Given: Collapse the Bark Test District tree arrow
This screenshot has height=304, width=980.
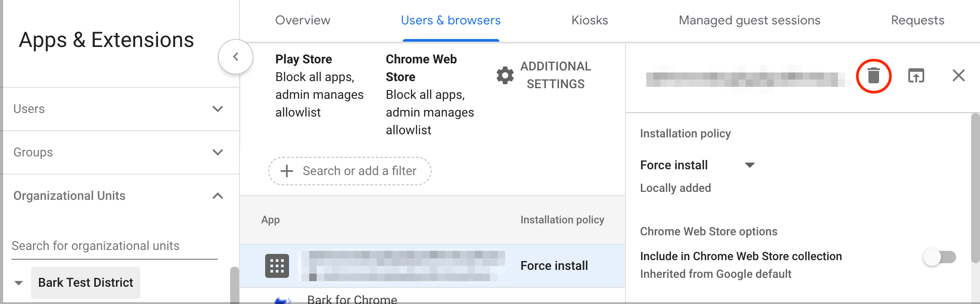Looking at the screenshot, I should [x=19, y=283].
